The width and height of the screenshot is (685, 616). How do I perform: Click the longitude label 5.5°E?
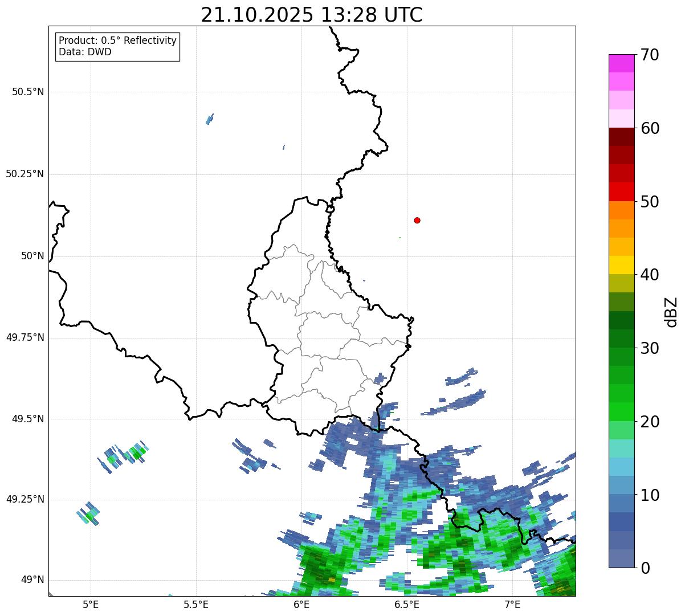click(196, 604)
